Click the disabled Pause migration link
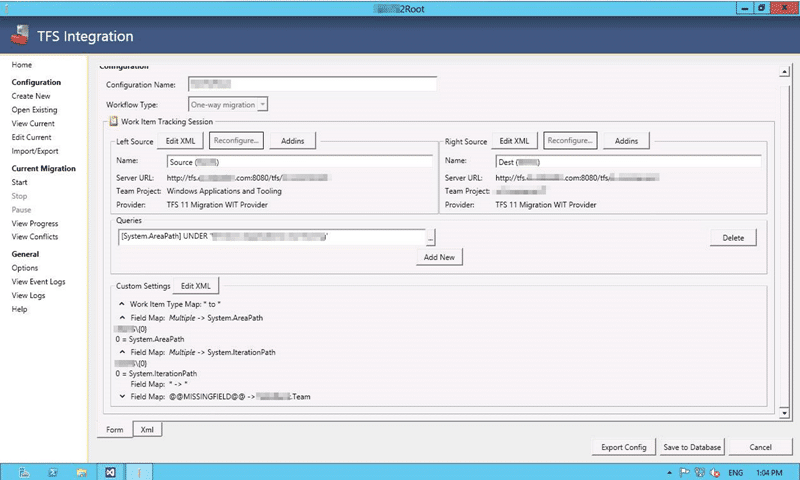This screenshot has width=800, height=480. pos(21,210)
